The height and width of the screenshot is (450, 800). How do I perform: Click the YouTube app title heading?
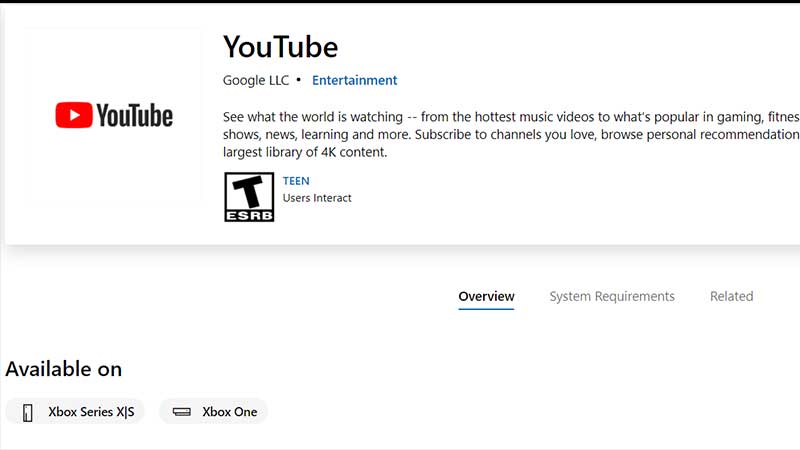281,47
